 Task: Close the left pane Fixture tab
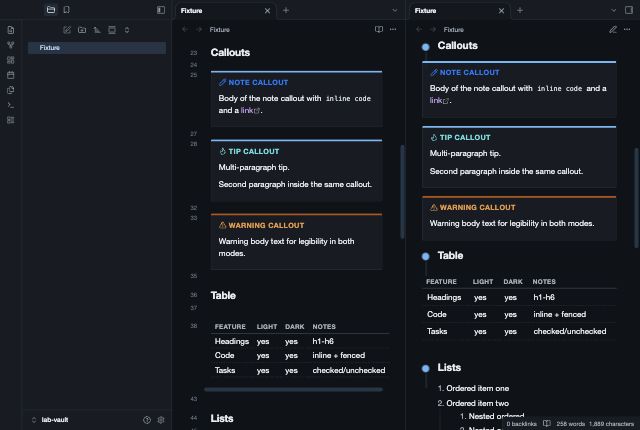[267, 11]
